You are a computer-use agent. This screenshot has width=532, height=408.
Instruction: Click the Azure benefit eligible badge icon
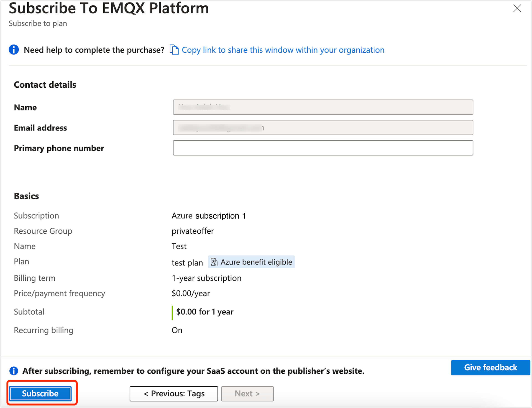point(214,262)
